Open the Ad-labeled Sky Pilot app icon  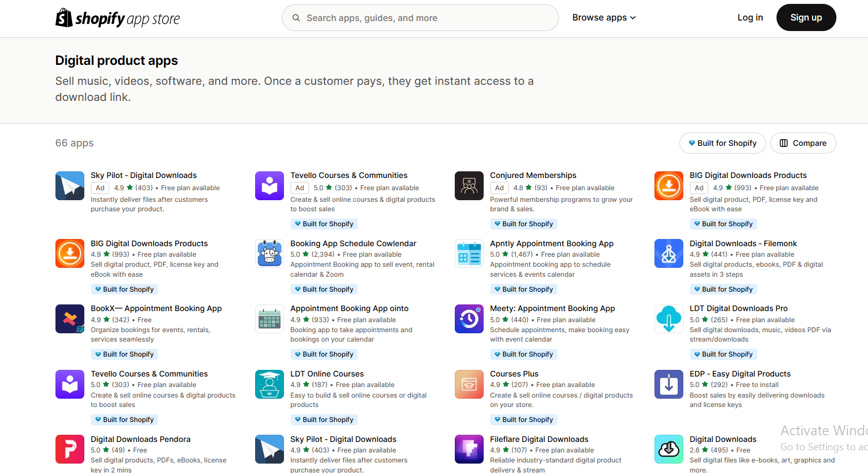tap(70, 186)
